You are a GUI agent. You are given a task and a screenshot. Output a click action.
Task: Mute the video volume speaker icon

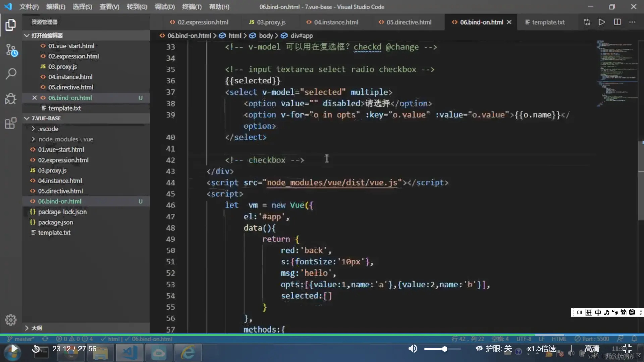click(x=412, y=349)
